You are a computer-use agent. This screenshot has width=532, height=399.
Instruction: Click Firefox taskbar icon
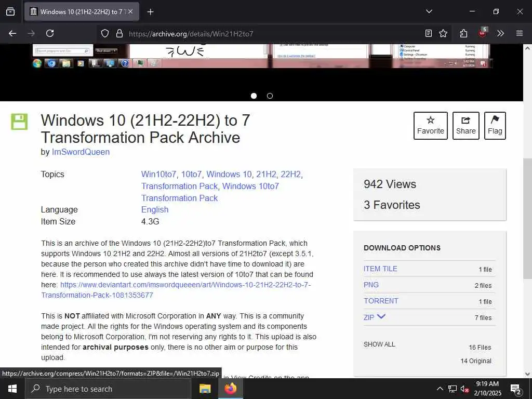(230, 389)
